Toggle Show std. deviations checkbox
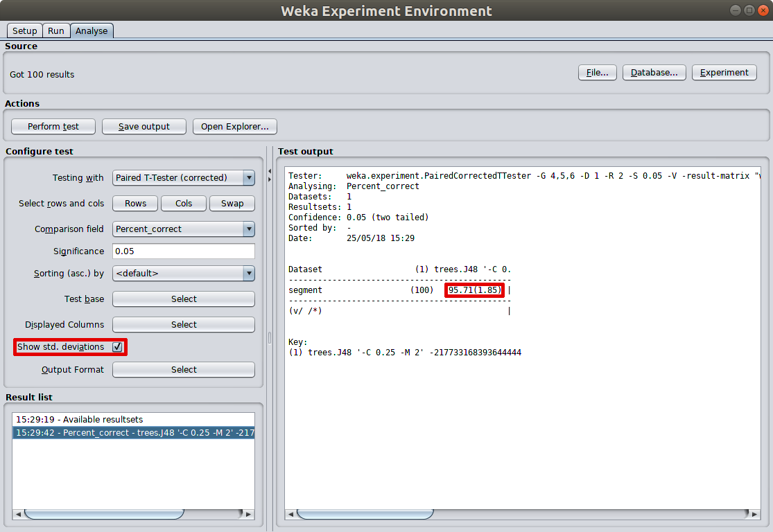The width and height of the screenshot is (773, 532). point(117,347)
